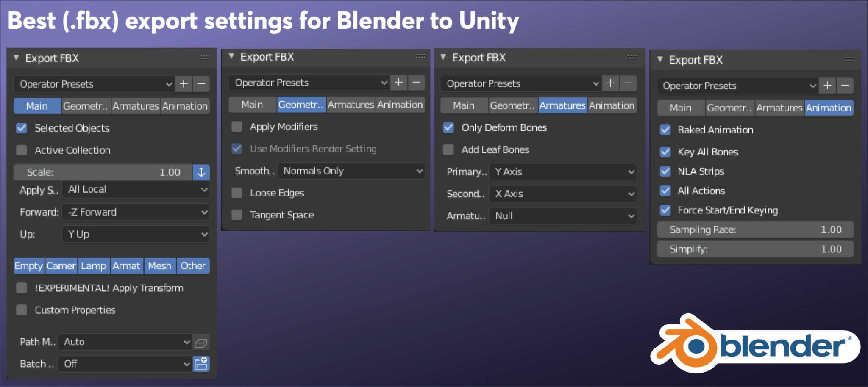Viewport: 868px width, 387px height.
Task: Toggle Mesh object type button
Action: 160,266
